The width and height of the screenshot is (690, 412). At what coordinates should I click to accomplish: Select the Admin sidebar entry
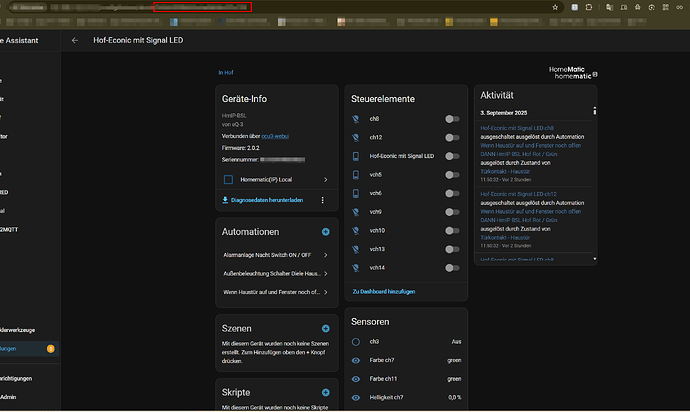[9, 397]
